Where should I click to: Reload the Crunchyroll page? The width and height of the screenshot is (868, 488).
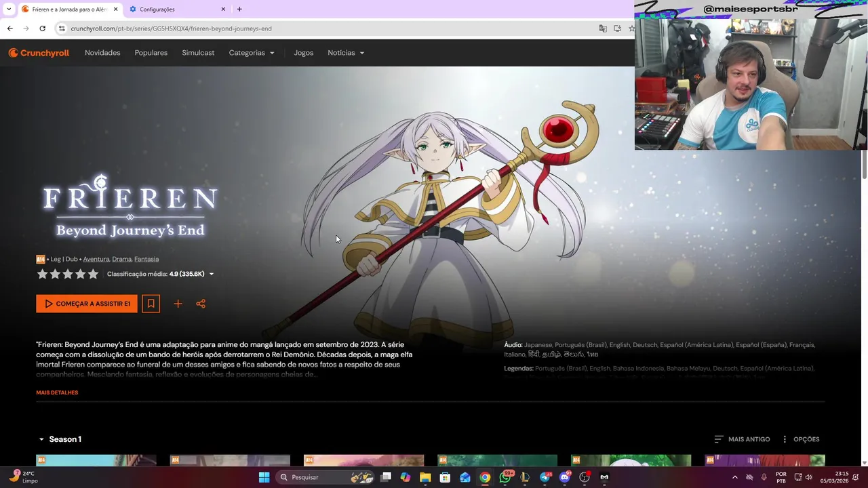[x=42, y=28]
